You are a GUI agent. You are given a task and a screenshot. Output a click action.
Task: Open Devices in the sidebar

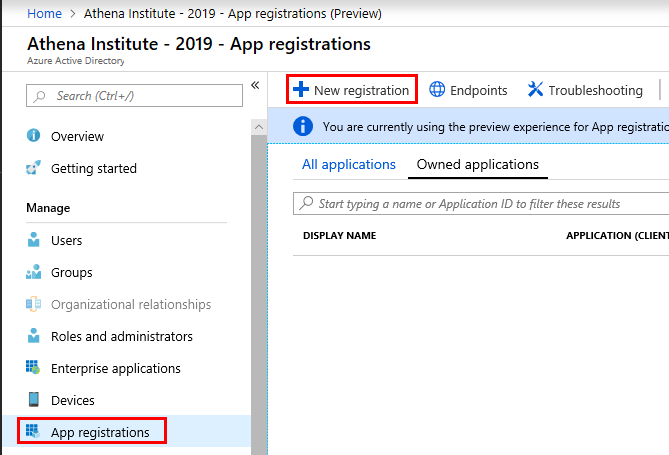[x=73, y=400]
